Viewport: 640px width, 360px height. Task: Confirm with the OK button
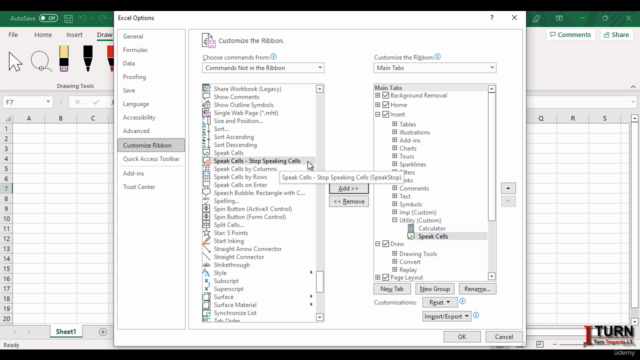462,337
